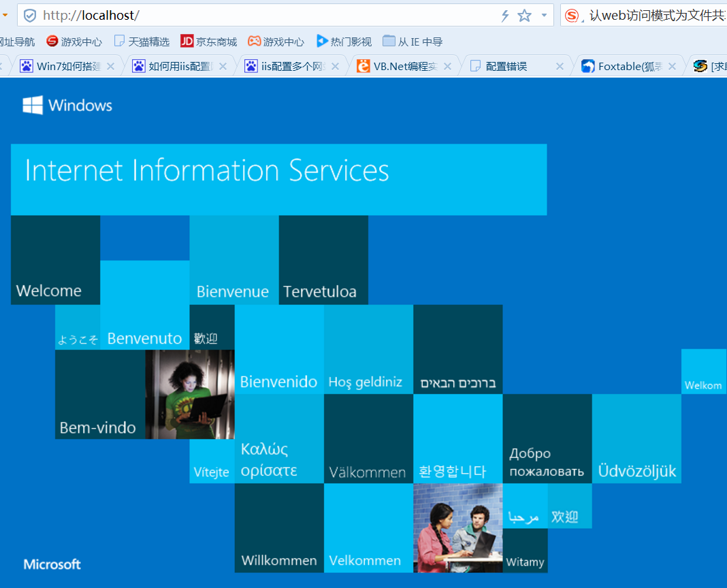Click the Hoş geldiniz tile

point(368,350)
